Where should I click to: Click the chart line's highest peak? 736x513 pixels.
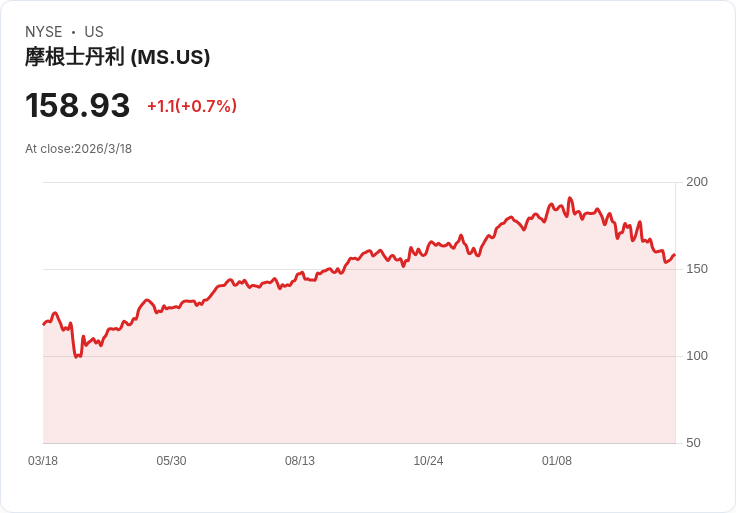[570, 198]
